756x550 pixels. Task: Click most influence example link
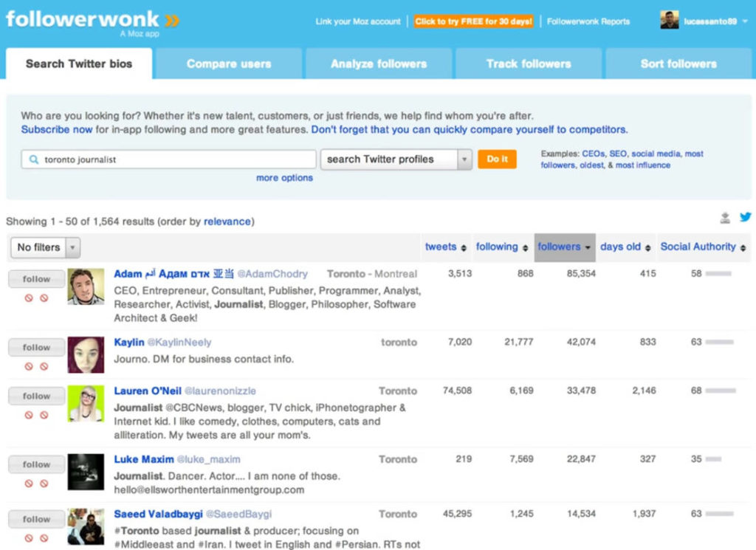[643, 165]
